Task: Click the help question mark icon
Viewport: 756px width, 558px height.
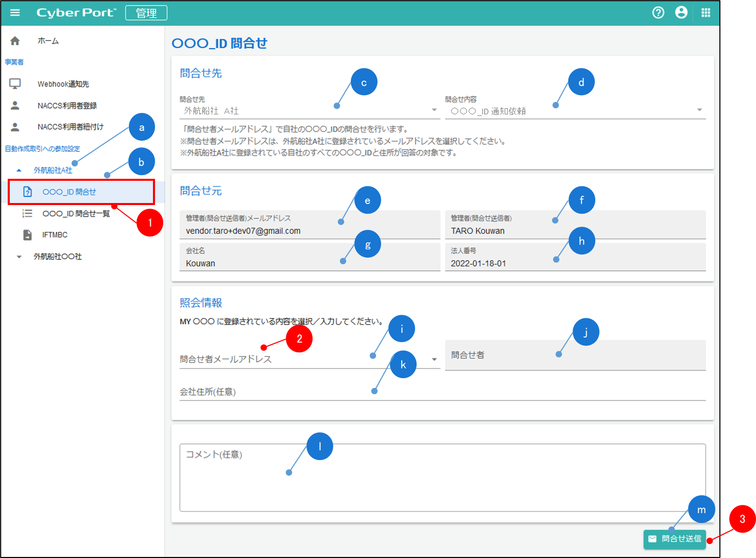Action: click(x=658, y=13)
